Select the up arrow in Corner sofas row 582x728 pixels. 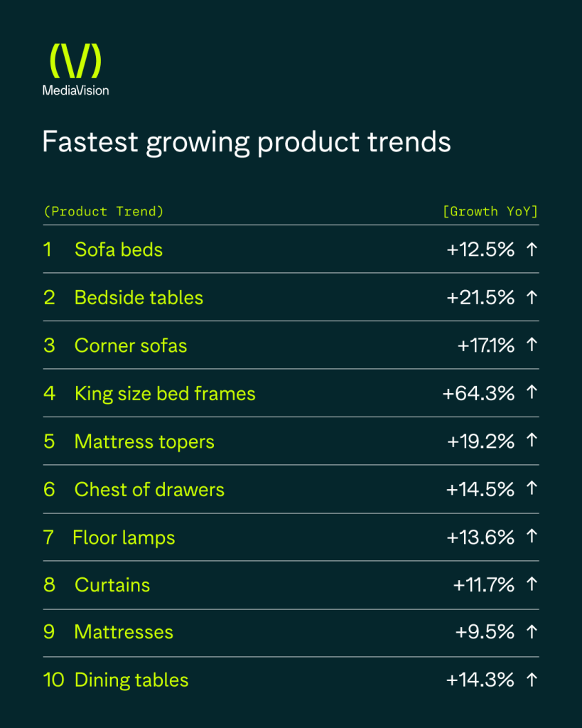tap(531, 346)
